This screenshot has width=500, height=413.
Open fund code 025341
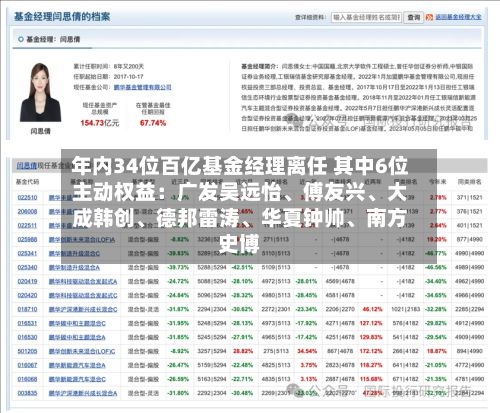point(27,254)
